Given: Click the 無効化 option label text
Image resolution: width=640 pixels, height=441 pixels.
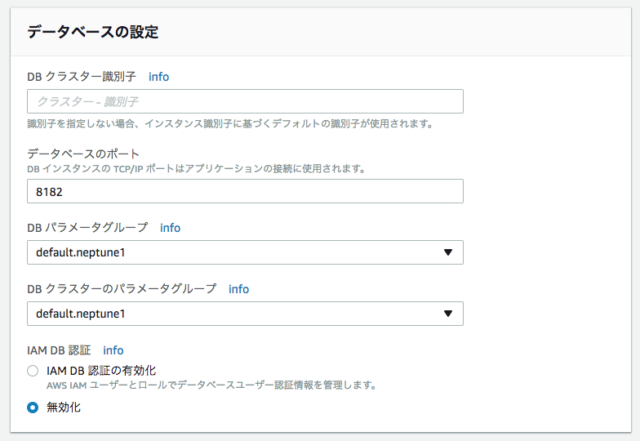Looking at the screenshot, I should point(63,408).
